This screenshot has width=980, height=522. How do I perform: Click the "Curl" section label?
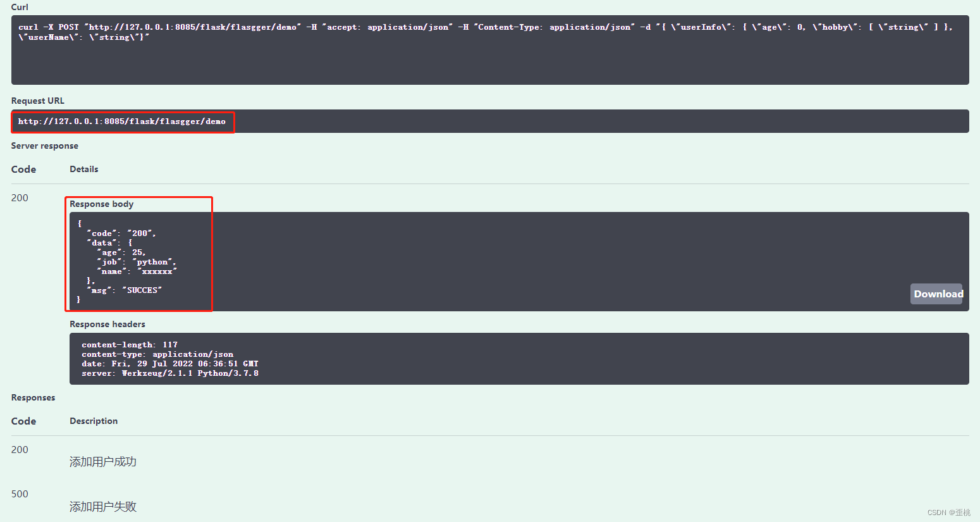click(20, 7)
